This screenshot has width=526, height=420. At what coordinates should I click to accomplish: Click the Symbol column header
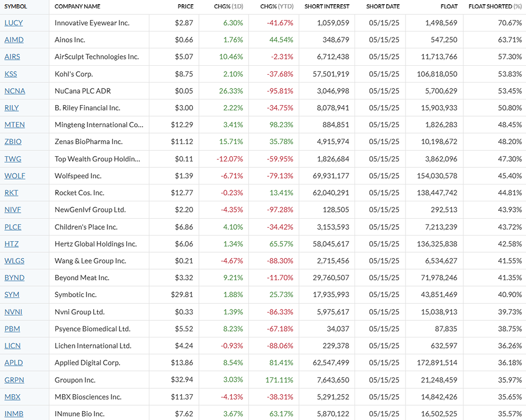[16, 6]
